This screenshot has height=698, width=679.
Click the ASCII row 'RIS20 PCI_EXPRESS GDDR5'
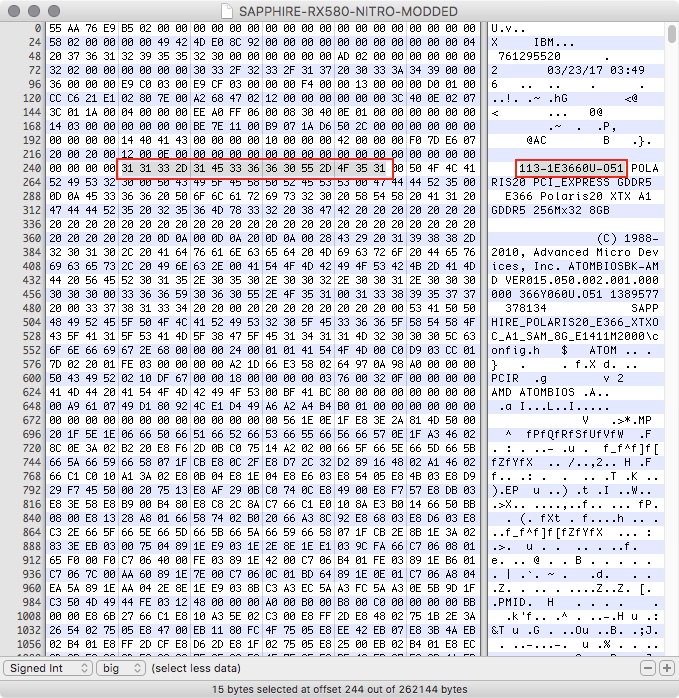click(571, 183)
